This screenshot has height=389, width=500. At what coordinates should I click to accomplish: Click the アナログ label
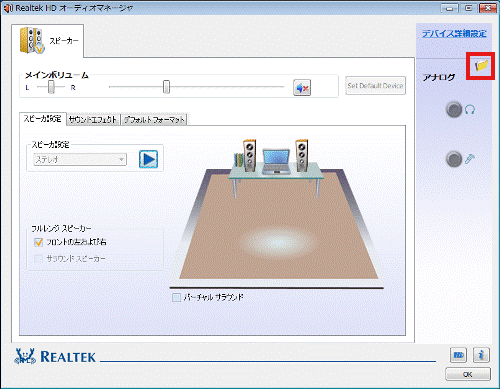click(439, 77)
